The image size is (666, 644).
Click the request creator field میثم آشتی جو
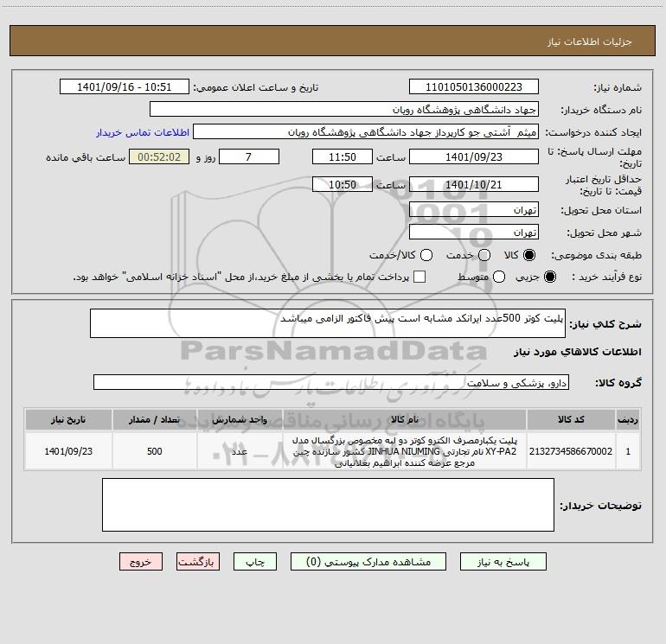366,132
